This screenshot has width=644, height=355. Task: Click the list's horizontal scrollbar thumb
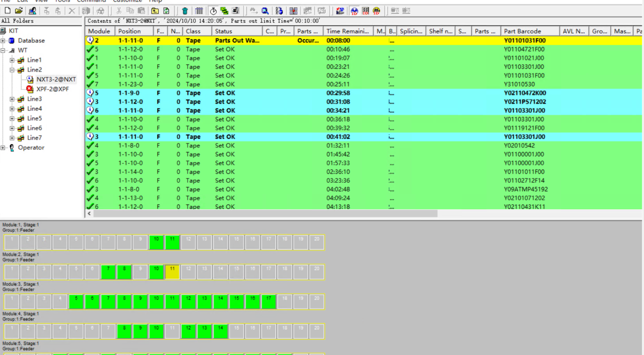coord(265,213)
